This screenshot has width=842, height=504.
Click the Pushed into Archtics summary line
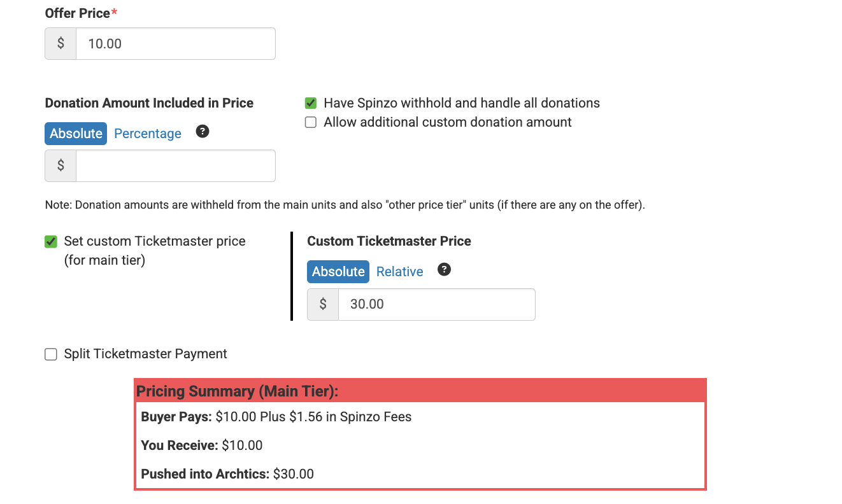(x=227, y=474)
